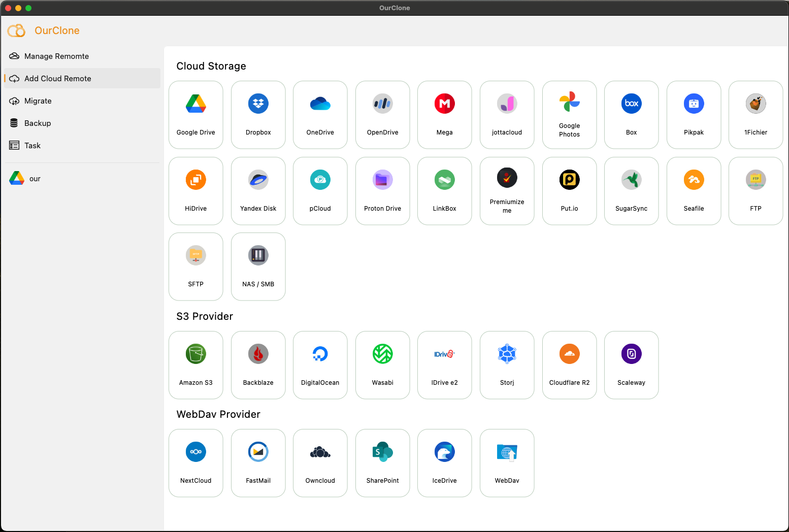Choose the FastMail provider

258,463
